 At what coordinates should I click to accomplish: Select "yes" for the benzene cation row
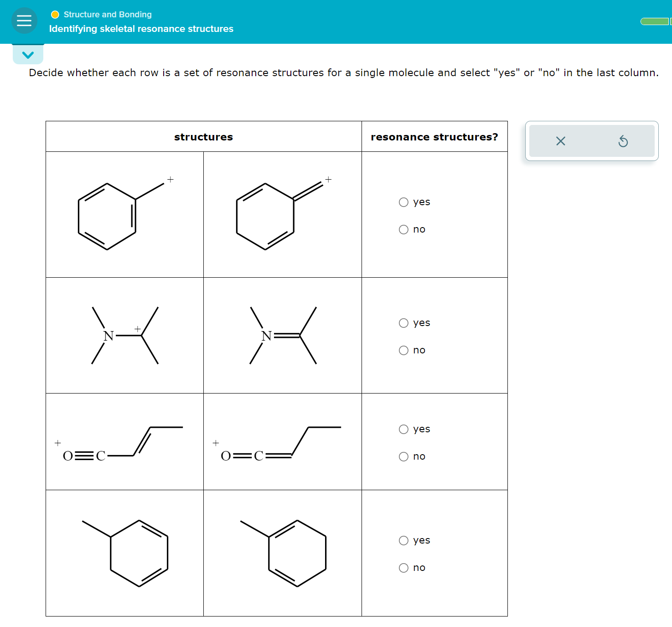[x=403, y=202]
